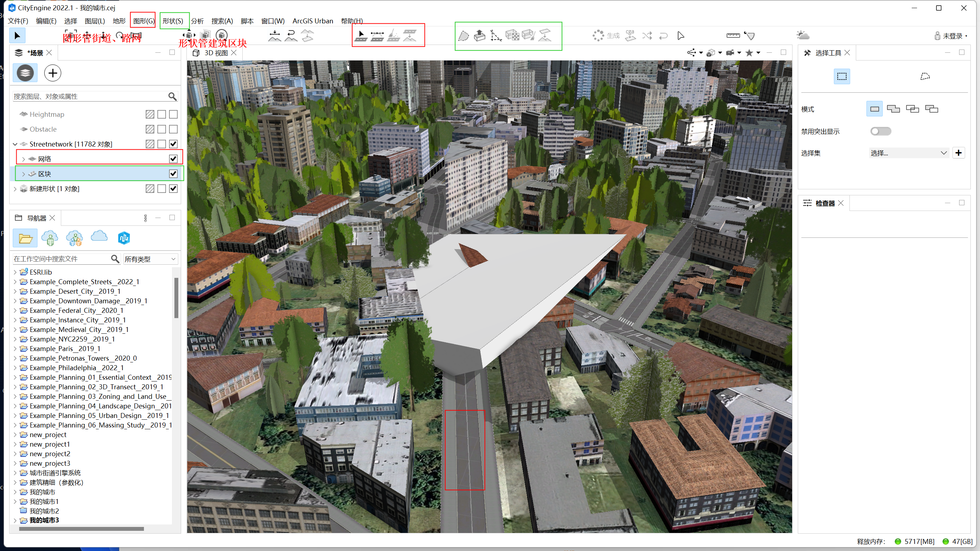
Task: Open the 形状(S) menu
Action: point(173,21)
